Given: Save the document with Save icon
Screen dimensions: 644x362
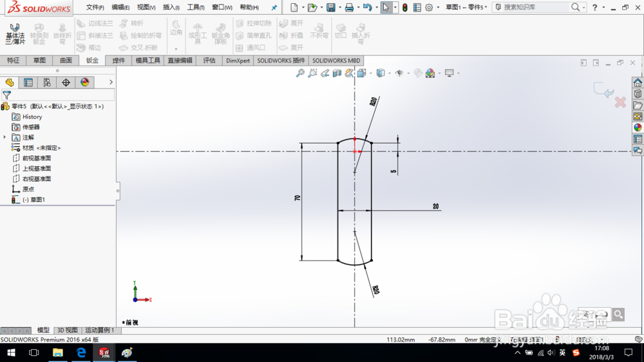Looking at the screenshot, I should click(330, 7).
